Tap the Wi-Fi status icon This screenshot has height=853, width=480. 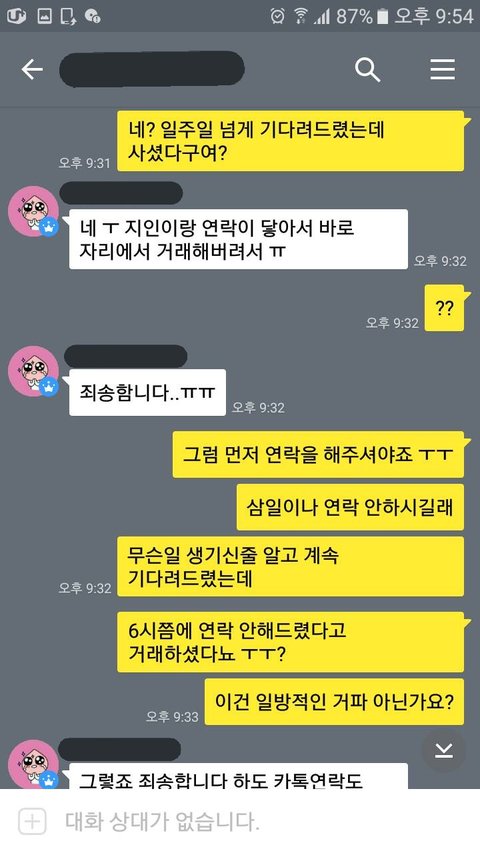click(x=300, y=16)
